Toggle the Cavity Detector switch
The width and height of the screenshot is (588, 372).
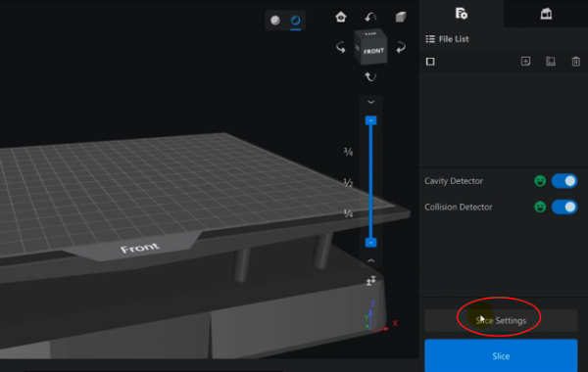(x=564, y=181)
